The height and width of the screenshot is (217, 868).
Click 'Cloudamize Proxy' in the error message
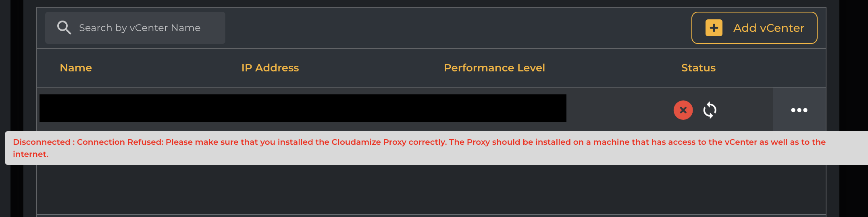click(x=368, y=142)
